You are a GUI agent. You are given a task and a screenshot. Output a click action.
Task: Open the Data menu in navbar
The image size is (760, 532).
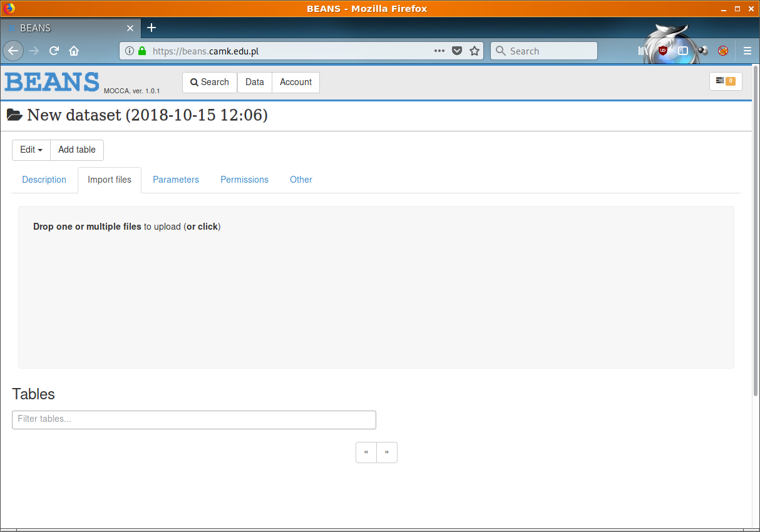click(255, 82)
